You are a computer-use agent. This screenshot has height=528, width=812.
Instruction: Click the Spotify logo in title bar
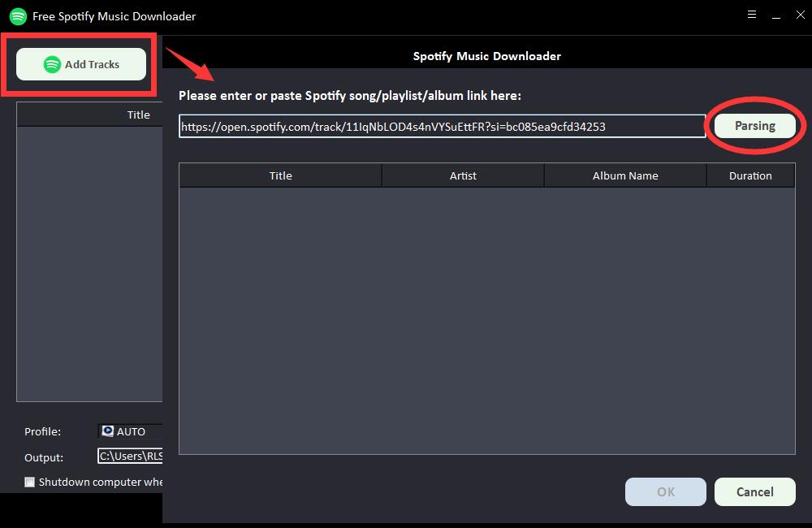18,16
